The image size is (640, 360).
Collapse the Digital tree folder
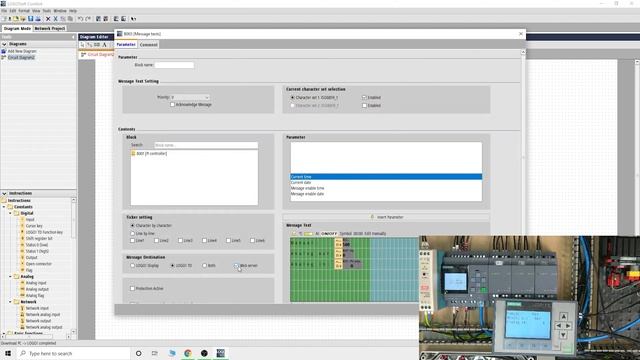coord(10,213)
